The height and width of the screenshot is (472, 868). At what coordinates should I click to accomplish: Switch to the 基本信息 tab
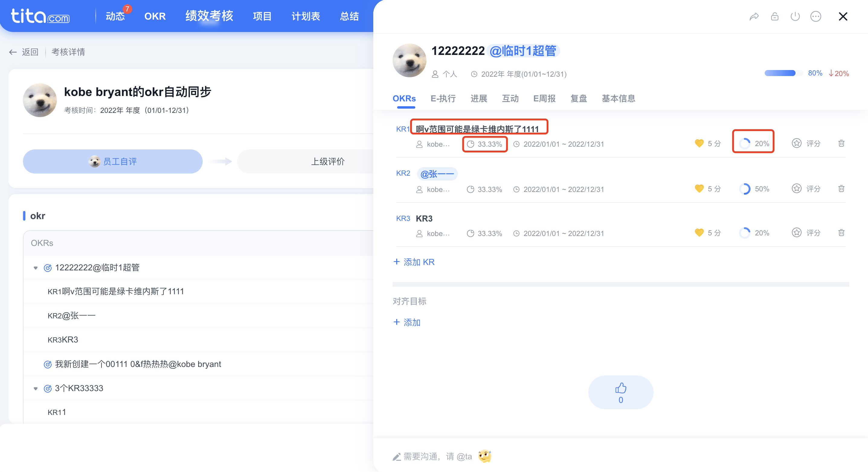tap(618, 98)
